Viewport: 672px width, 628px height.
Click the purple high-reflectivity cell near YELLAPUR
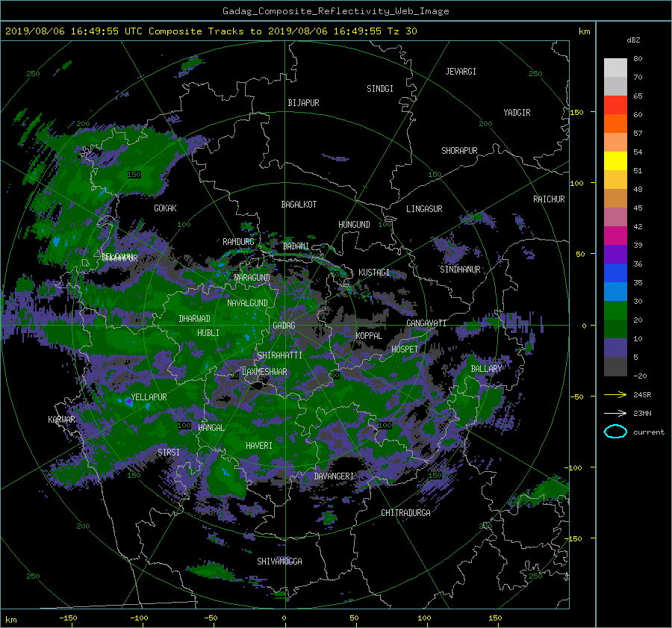(128, 402)
